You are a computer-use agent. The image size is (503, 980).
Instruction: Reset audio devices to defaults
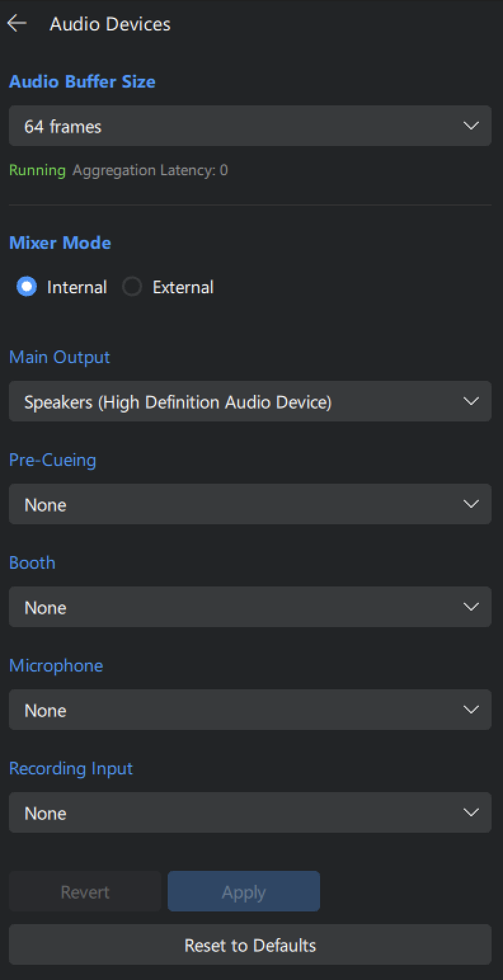[x=250, y=944]
